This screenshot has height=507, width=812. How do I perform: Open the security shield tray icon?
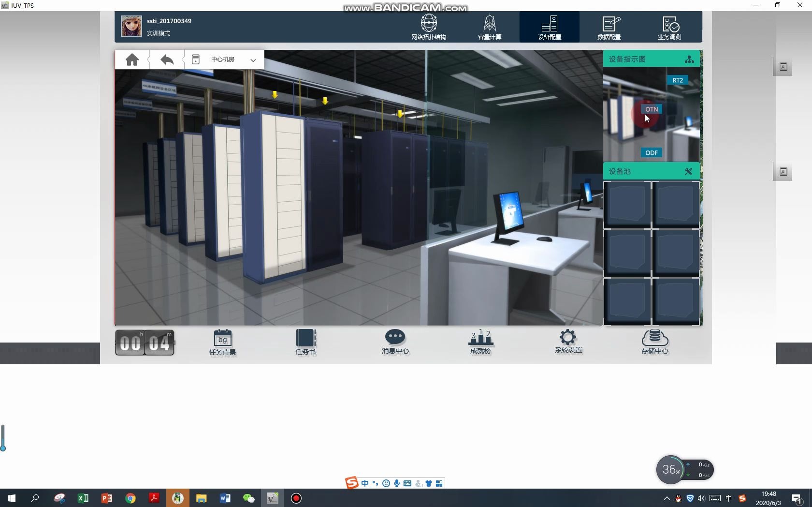click(x=690, y=498)
